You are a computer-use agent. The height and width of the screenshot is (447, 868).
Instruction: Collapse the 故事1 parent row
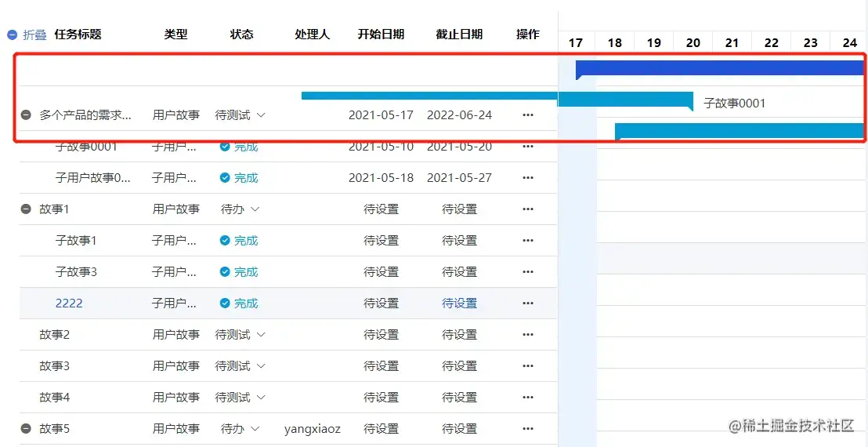(26, 209)
